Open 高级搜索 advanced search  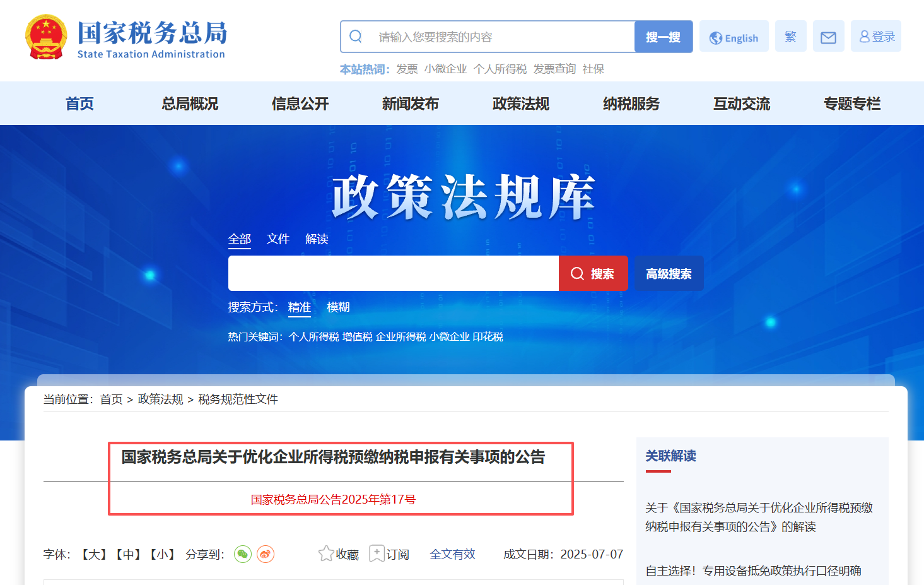669,274
